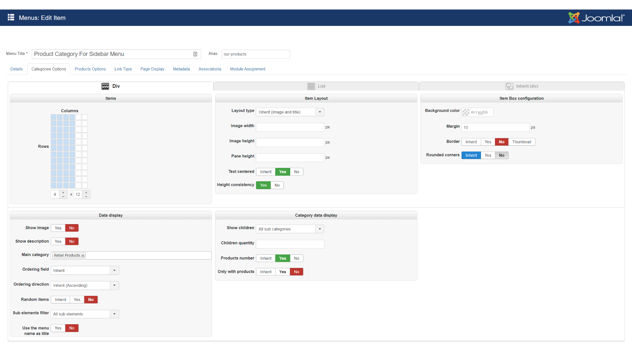
Task: Click the Joomla logo
Action: click(x=596, y=18)
